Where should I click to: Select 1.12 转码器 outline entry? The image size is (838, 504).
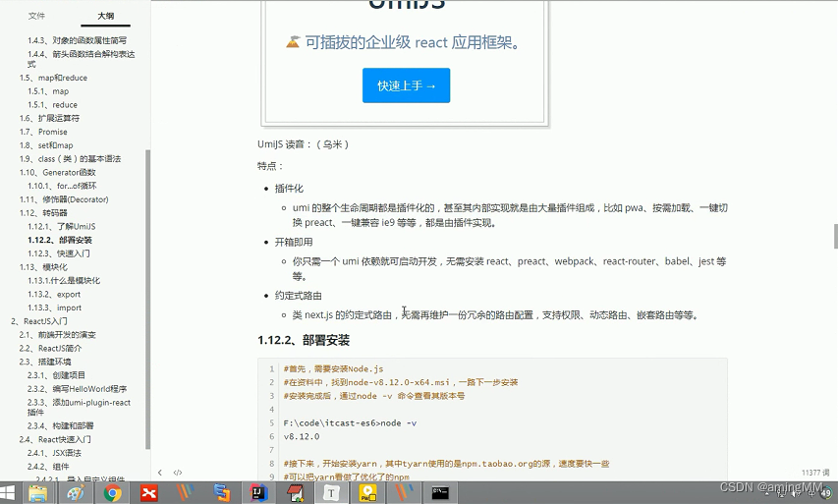point(43,213)
